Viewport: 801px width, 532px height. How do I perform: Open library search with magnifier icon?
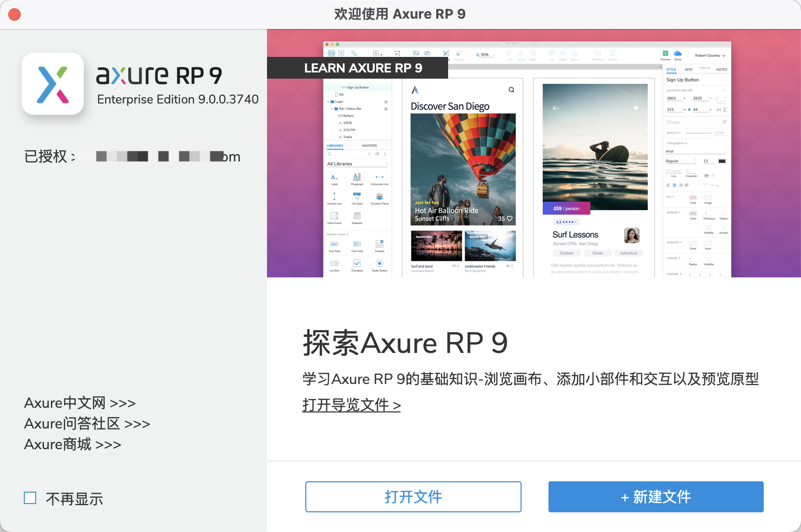[x=330, y=154]
